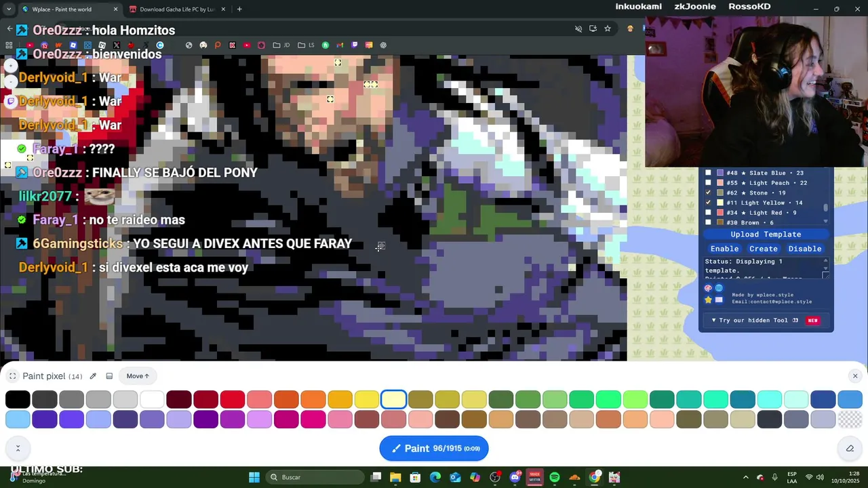Image resolution: width=868 pixels, height=488 pixels.
Task: Open a new browser tab with plus
Action: (239, 9)
